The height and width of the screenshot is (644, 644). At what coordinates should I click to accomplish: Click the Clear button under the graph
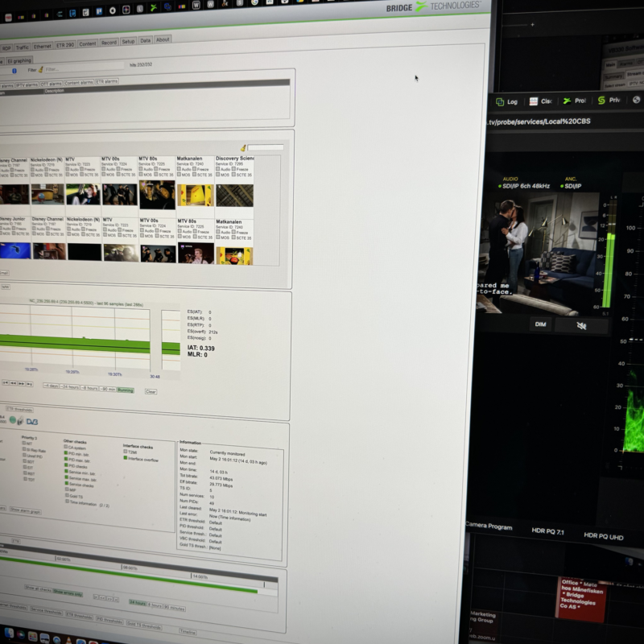[151, 391]
